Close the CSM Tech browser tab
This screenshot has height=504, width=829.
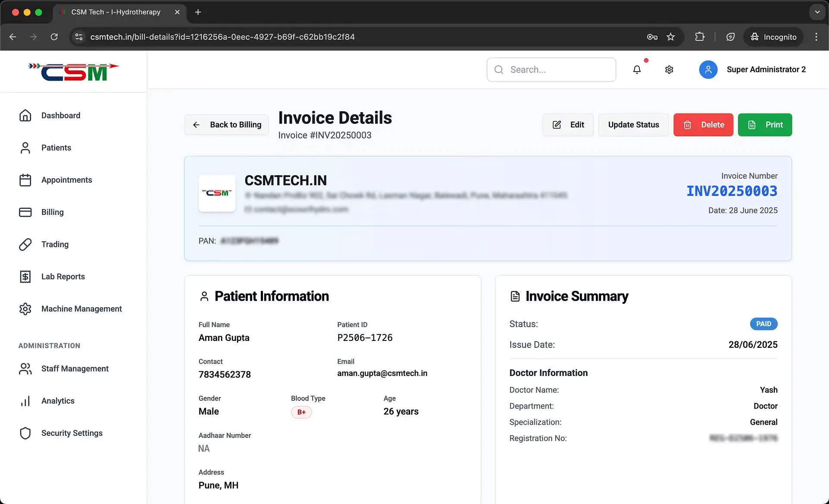point(177,12)
